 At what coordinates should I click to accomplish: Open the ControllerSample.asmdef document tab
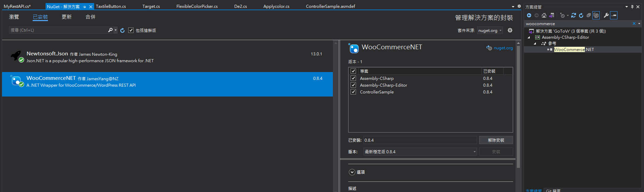point(330,6)
